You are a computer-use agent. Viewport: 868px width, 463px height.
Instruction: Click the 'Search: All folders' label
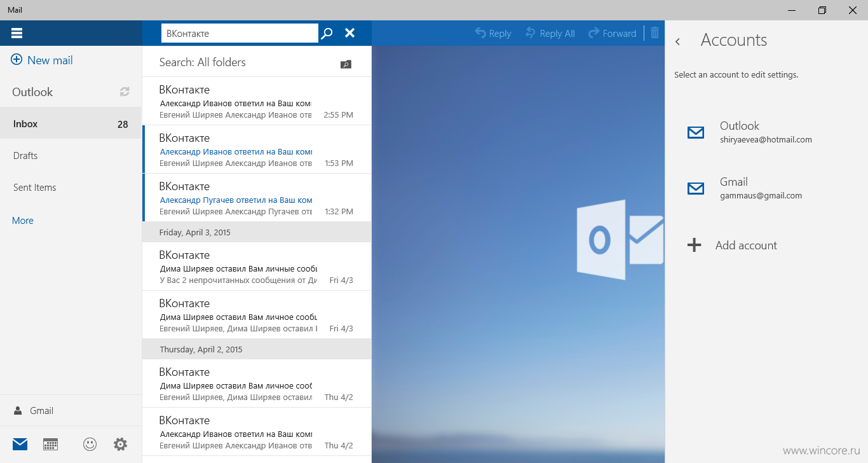pyautogui.click(x=202, y=62)
